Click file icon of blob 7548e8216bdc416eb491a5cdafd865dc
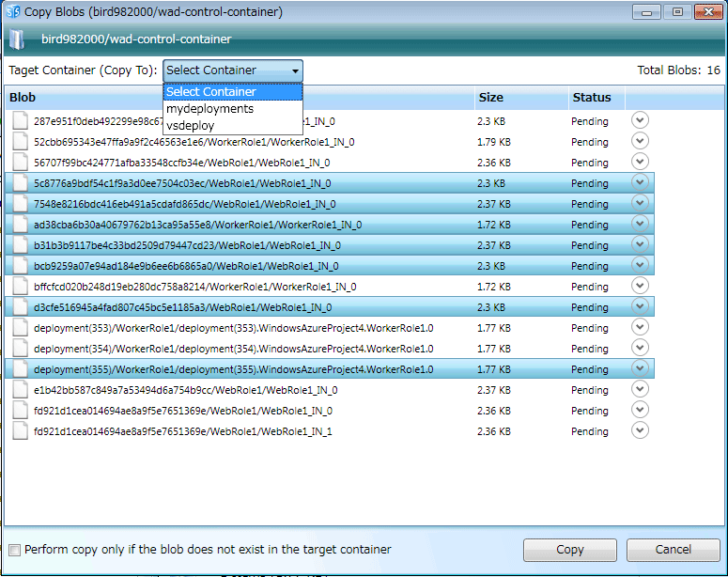The height and width of the screenshot is (577, 728). (20, 203)
